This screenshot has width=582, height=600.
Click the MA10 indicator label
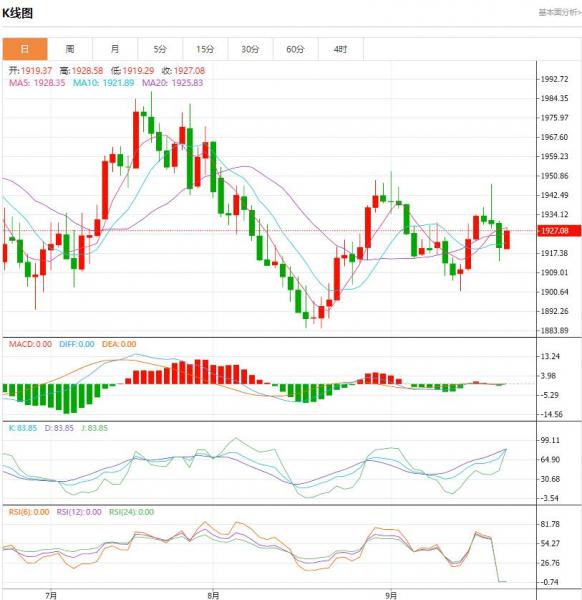click(104, 83)
